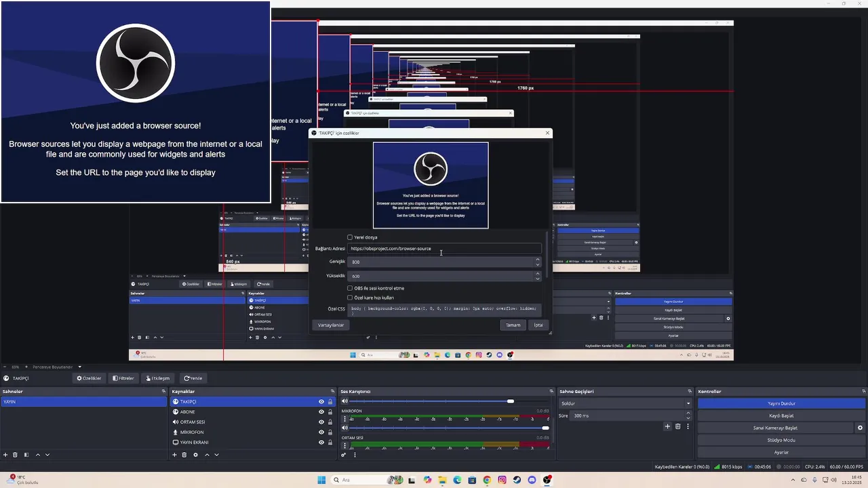
Task: Open the Soldur transition dropdown
Action: (x=625, y=403)
